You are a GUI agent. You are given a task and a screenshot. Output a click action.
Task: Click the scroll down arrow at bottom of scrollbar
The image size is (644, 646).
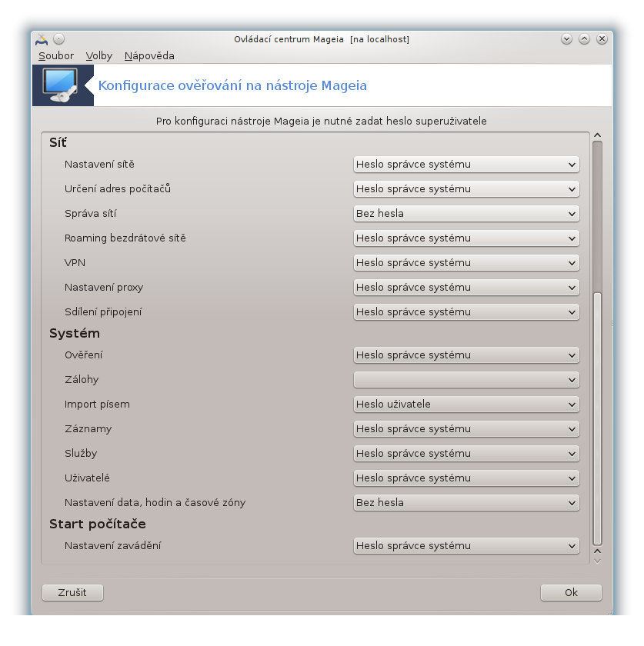(597, 561)
